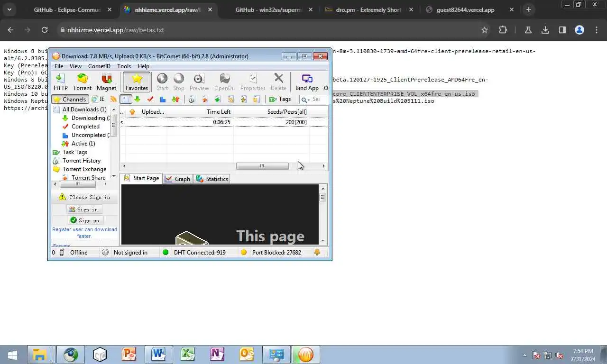The image size is (607, 364).
Task: Click the orange RSS icon beside IE
Action: [x=113, y=99]
